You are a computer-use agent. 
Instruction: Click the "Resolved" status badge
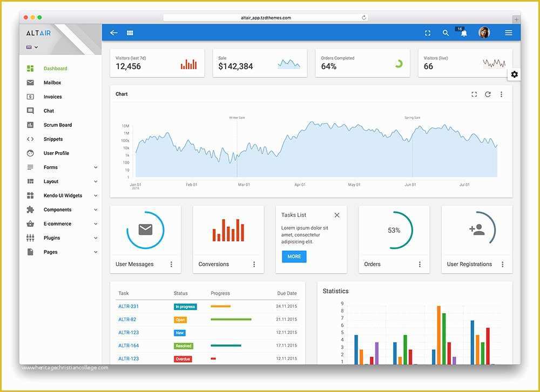184,346
